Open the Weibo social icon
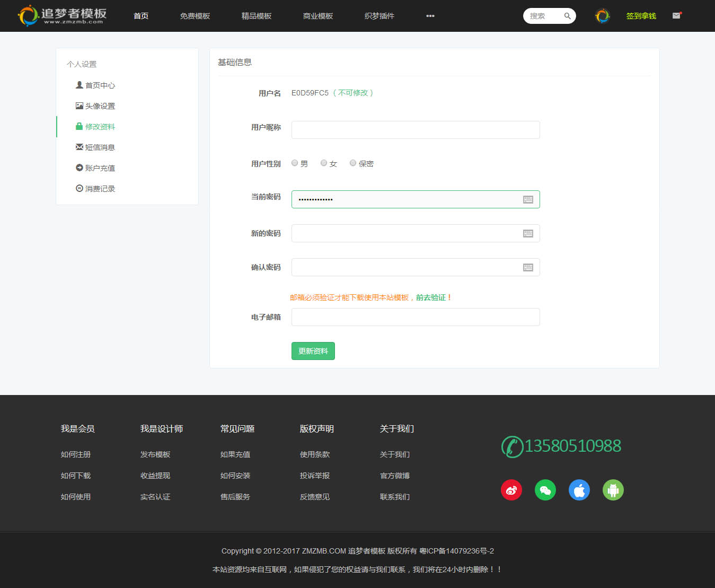 point(511,490)
